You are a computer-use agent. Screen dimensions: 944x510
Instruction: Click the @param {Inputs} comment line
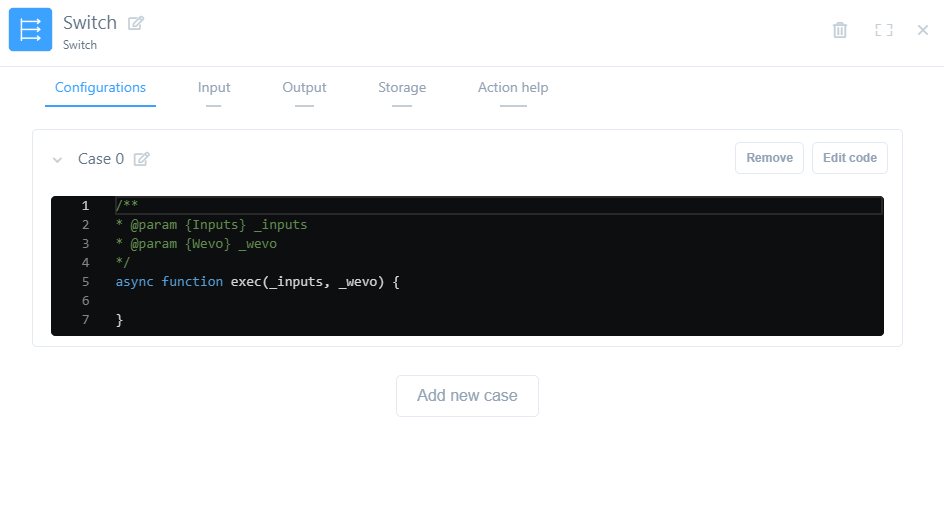(211, 225)
